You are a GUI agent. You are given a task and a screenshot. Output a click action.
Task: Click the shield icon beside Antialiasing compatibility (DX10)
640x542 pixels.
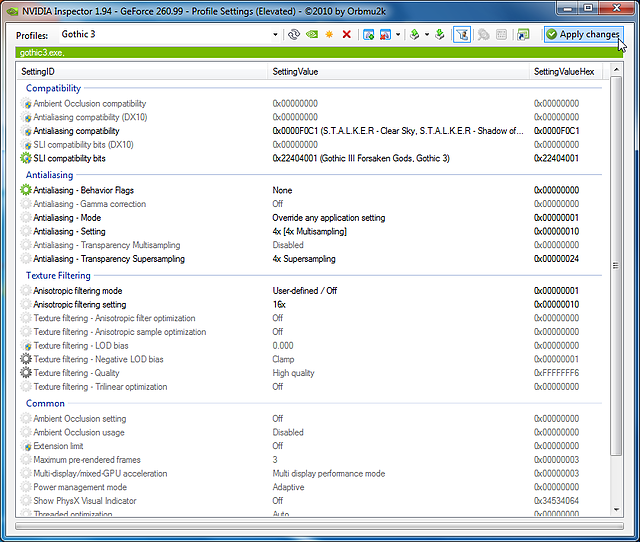(26, 118)
